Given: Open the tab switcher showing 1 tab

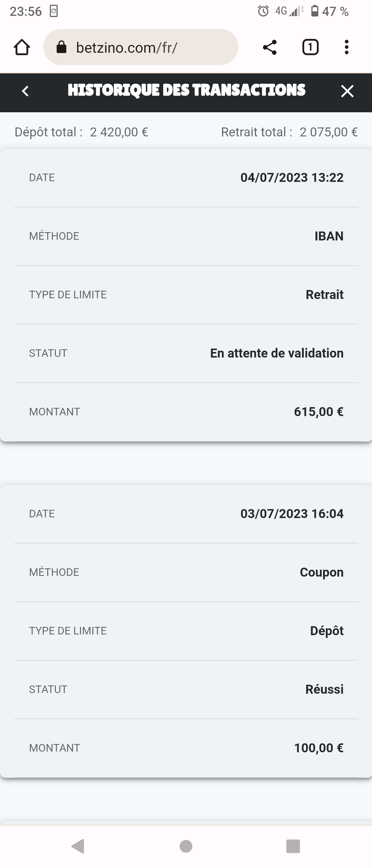Looking at the screenshot, I should [x=310, y=47].
